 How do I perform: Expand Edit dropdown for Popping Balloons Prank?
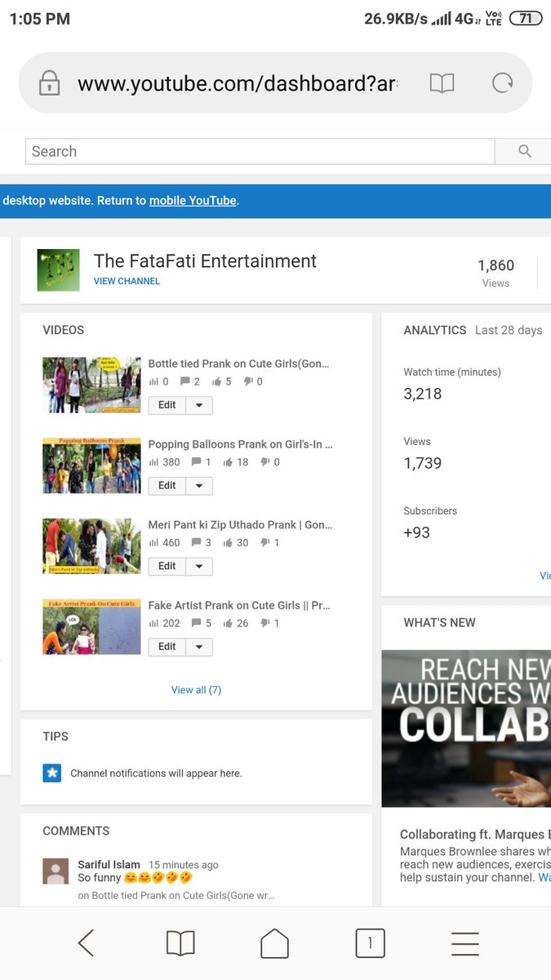pos(199,486)
